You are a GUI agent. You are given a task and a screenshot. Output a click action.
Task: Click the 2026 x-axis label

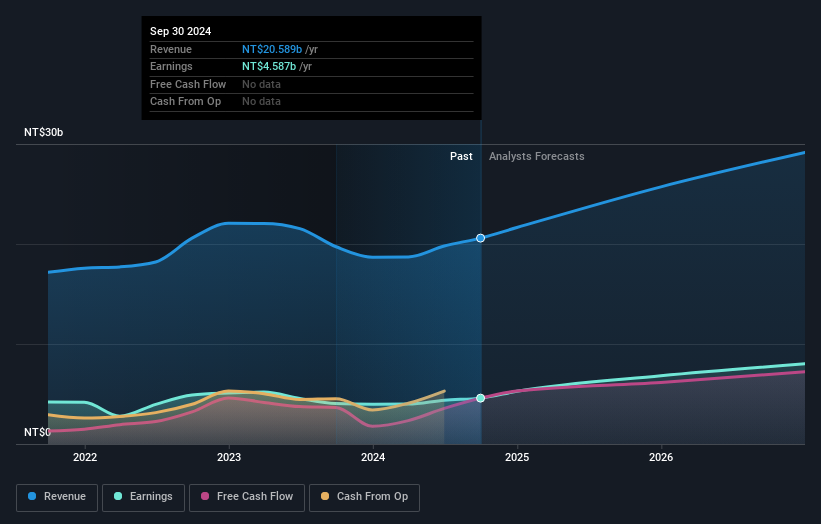tap(661, 458)
